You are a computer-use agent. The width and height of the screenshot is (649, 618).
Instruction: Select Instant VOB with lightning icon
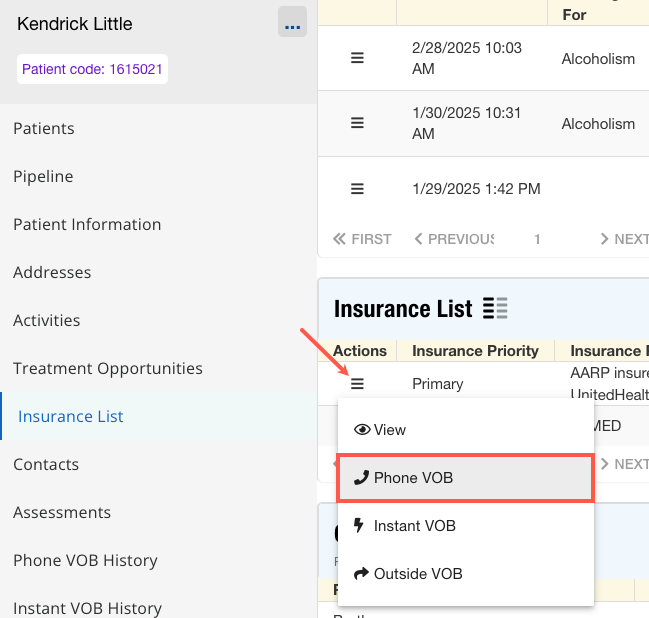click(414, 526)
